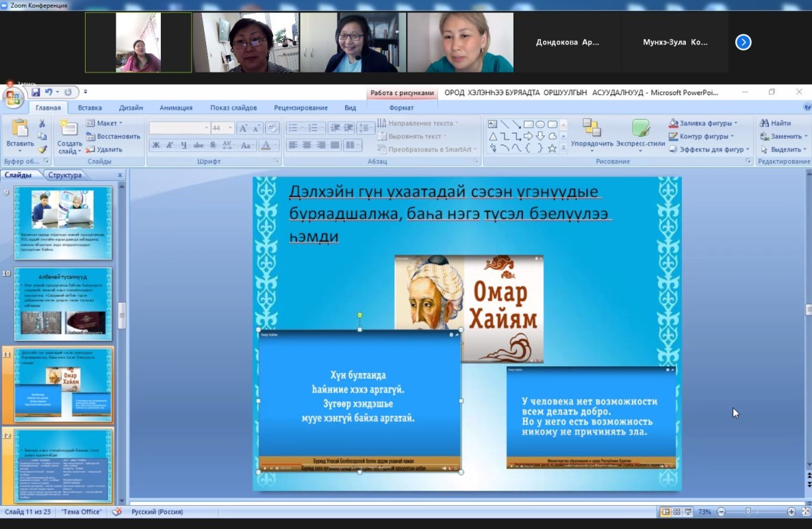This screenshot has width=812, height=529.
Task: Select the Format Painter brush
Action: click(42, 149)
